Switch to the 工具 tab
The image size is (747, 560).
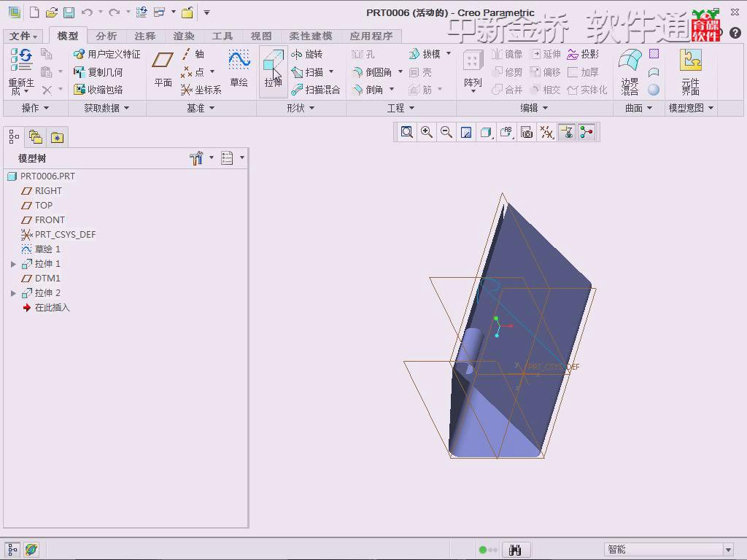[222, 36]
